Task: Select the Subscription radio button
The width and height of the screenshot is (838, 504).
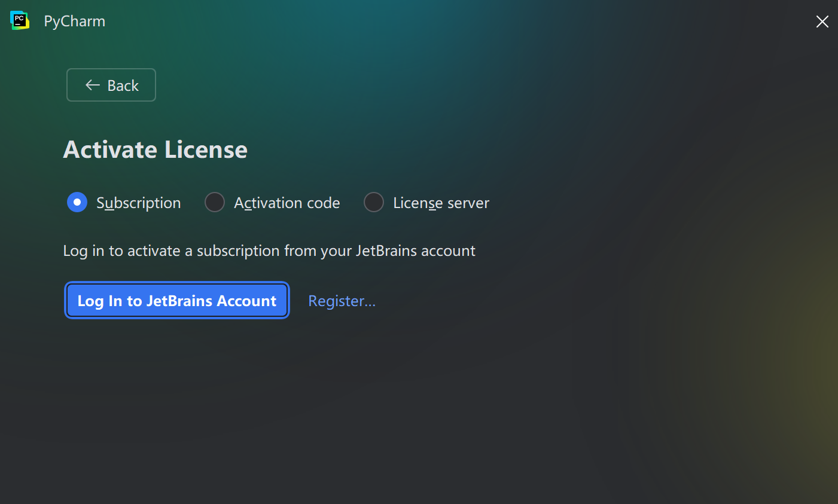Action: click(x=77, y=203)
